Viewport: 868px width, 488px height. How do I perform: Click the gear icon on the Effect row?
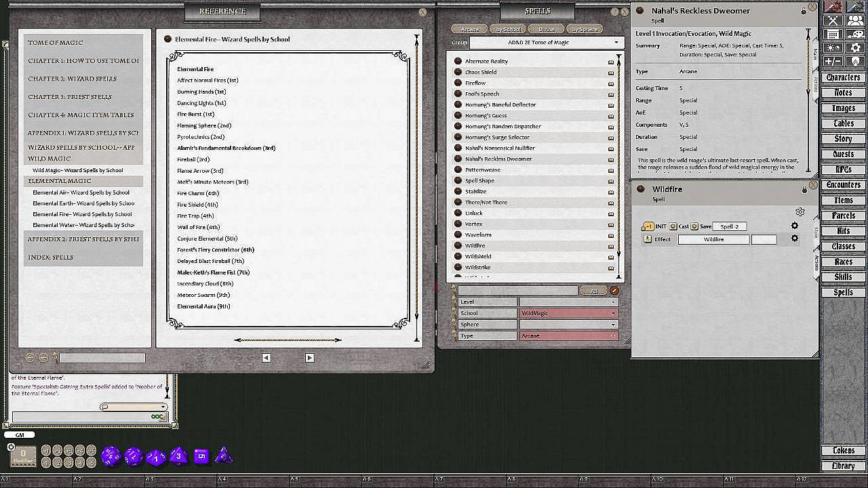tap(795, 239)
